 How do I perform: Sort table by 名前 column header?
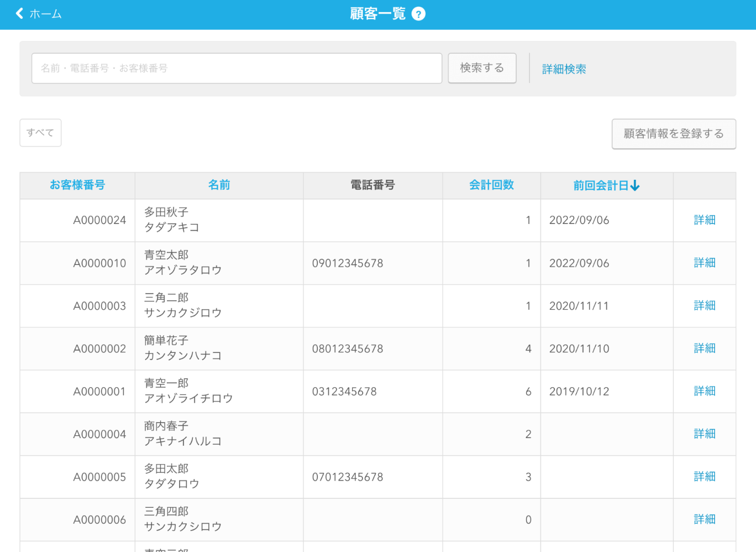[219, 185]
